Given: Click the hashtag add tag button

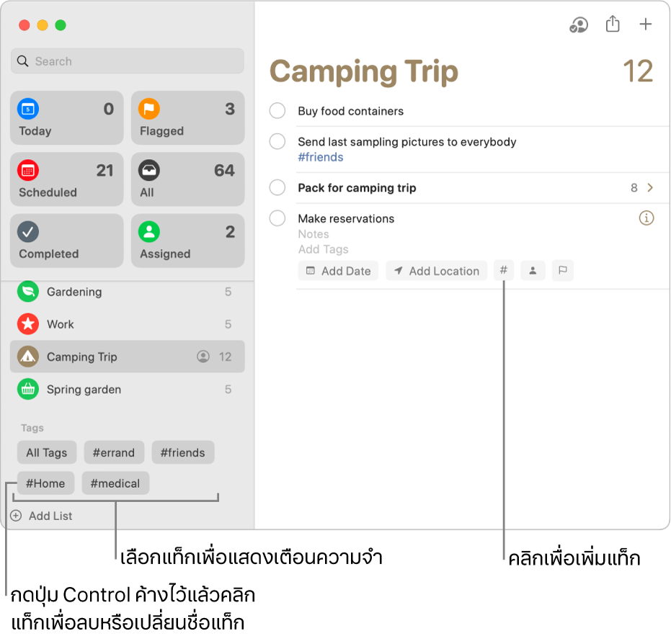Looking at the screenshot, I should [505, 271].
